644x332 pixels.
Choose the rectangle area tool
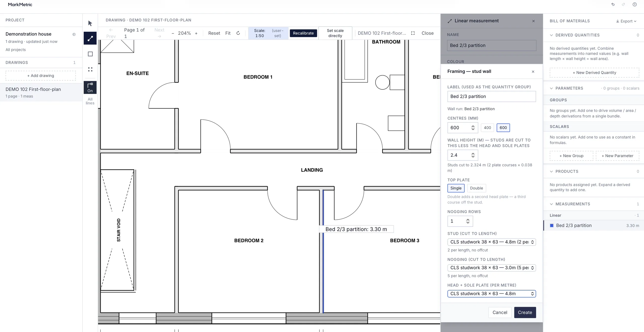90,54
